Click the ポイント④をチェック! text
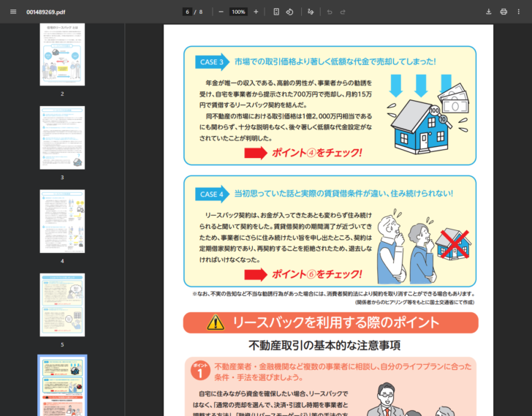Screen dimensions: 532x416 317,153
